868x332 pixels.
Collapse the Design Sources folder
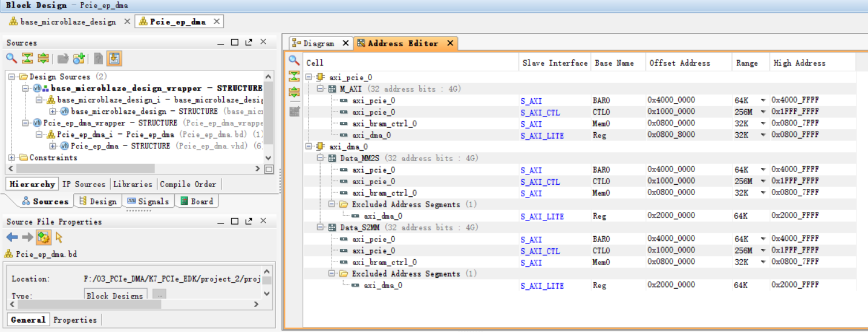[12, 77]
